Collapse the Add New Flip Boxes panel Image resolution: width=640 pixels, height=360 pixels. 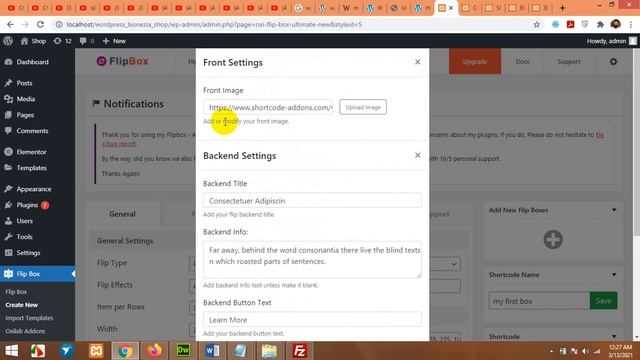(614, 210)
